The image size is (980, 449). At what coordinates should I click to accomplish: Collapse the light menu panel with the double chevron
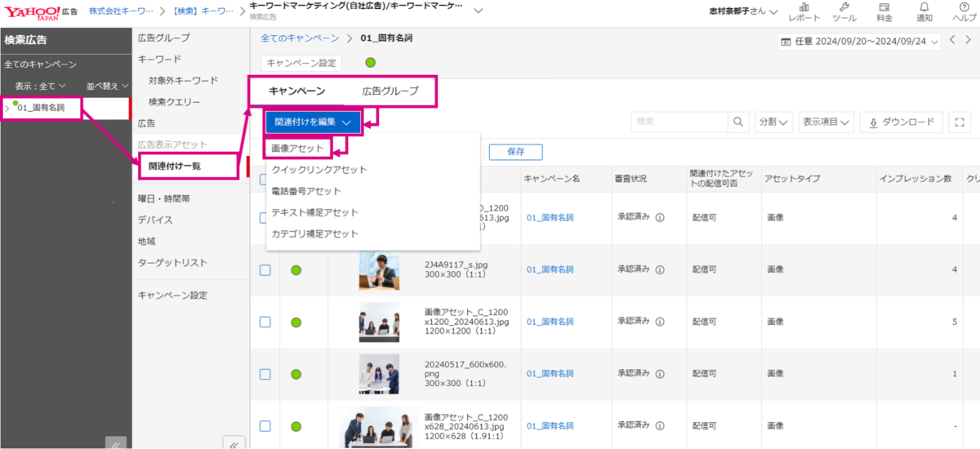click(x=234, y=445)
